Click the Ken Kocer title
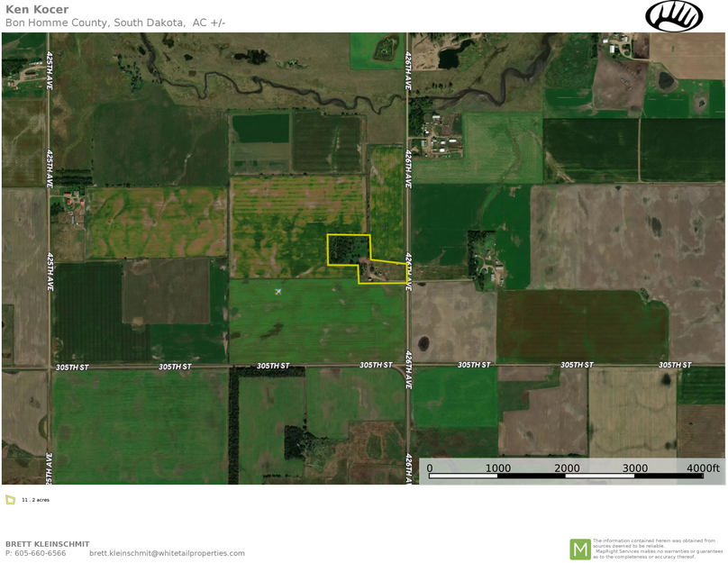Screen dimensions: 728x563 tap(37, 10)
